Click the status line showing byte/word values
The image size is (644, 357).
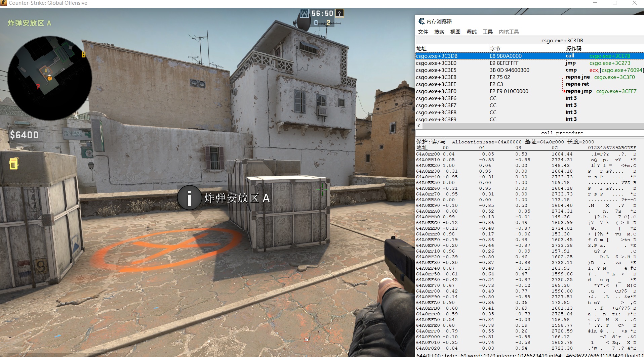pyautogui.click(x=530, y=355)
